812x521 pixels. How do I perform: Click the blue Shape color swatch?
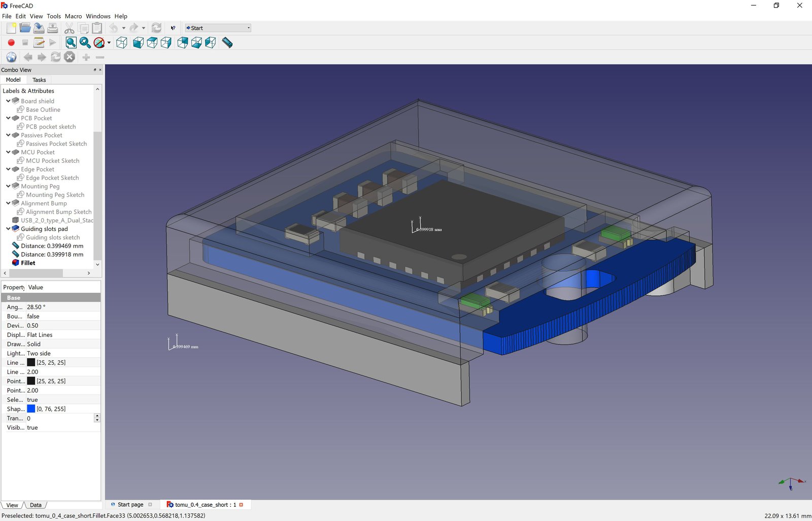tap(31, 409)
